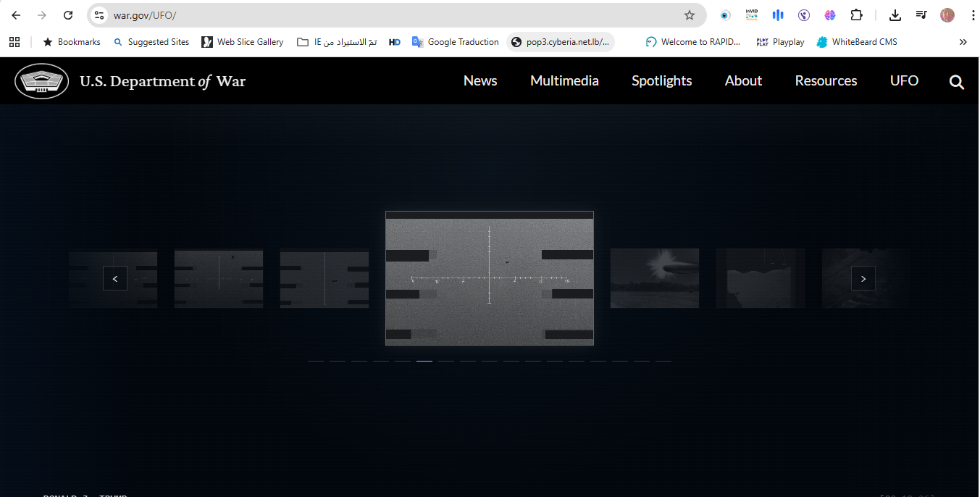Screen dimensions: 980x497
Task: Open the News menu
Action: [480, 81]
